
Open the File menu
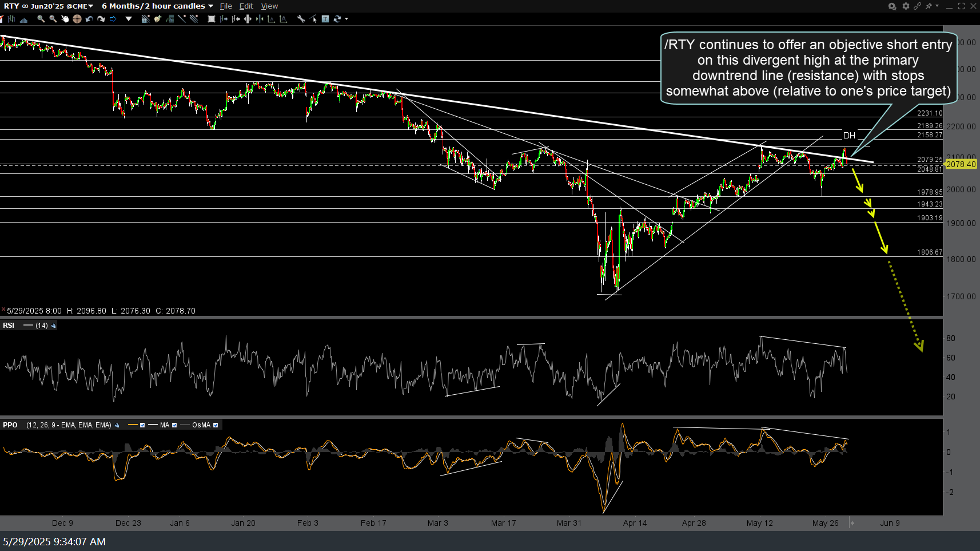coord(226,6)
